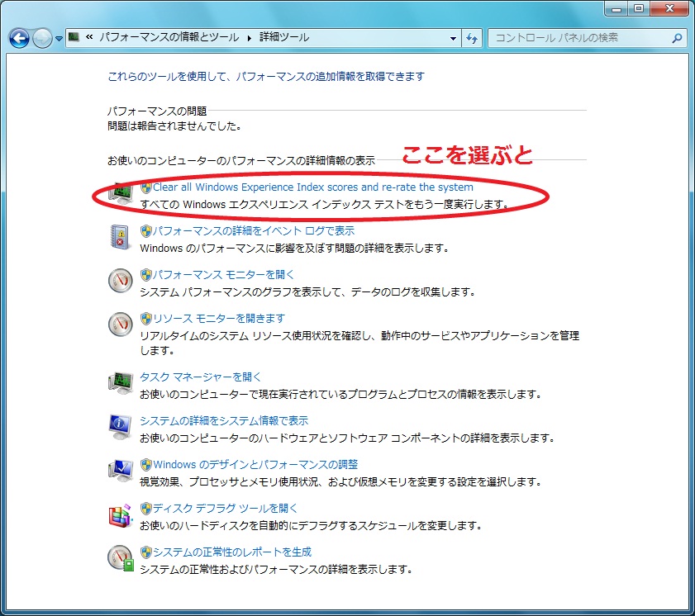The width and height of the screenshot is (695, 616).
Task: Click the Task Manager monitor icon
Action: click(121, 383)
